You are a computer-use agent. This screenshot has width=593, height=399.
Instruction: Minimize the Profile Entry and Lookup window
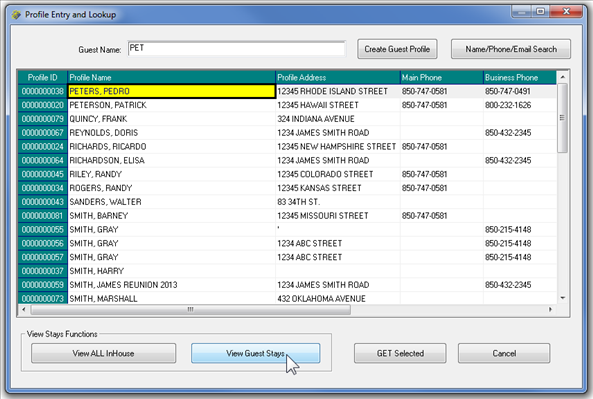coord(522,12)
